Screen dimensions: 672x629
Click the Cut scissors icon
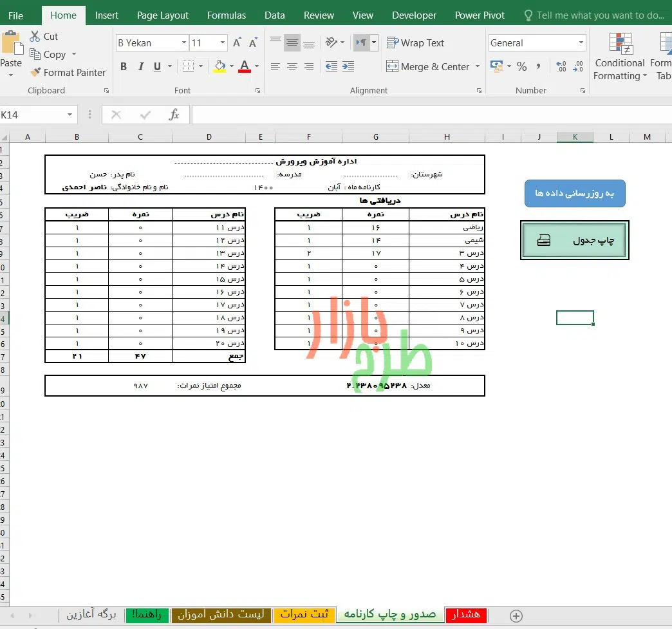coord(35,37)
